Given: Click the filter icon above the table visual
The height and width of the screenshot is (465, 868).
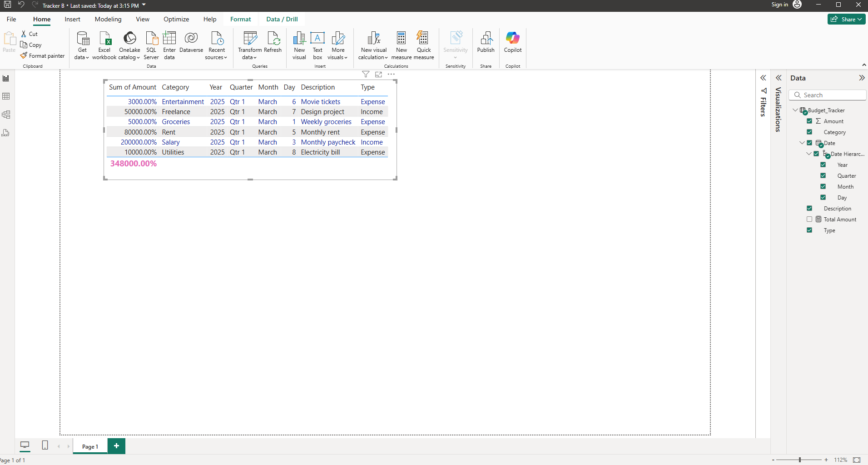Looking at the screenshot, I should [x=366, y=75].
